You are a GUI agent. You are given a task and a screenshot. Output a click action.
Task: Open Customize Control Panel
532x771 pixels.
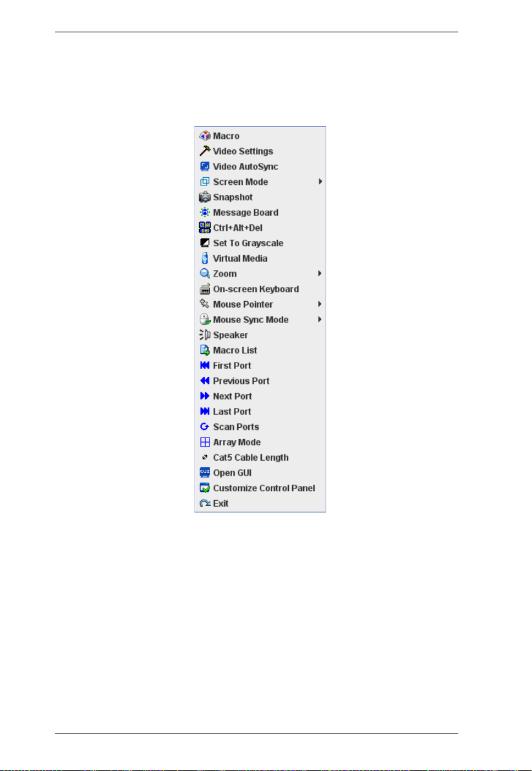tap(260, 488)
